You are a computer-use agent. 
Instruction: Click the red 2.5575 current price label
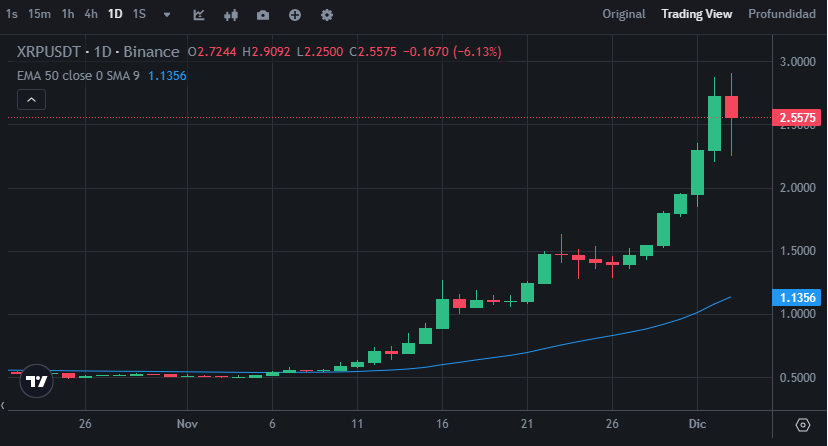[x=796, y=118]
